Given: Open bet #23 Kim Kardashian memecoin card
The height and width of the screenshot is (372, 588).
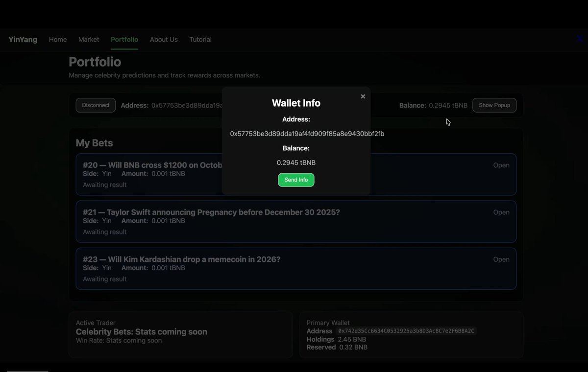Looking at the screenshot, I should [x=296, y=269].
